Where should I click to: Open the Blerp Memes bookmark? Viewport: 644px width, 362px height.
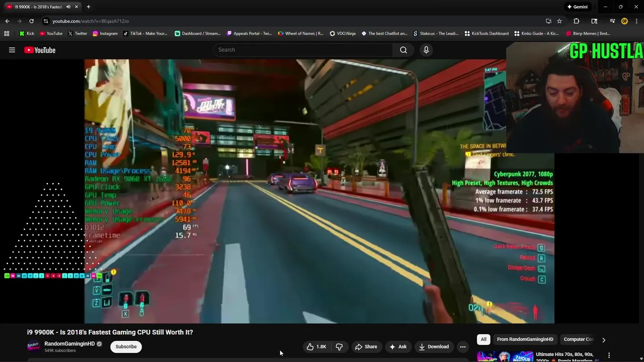(x=588, y=34)
